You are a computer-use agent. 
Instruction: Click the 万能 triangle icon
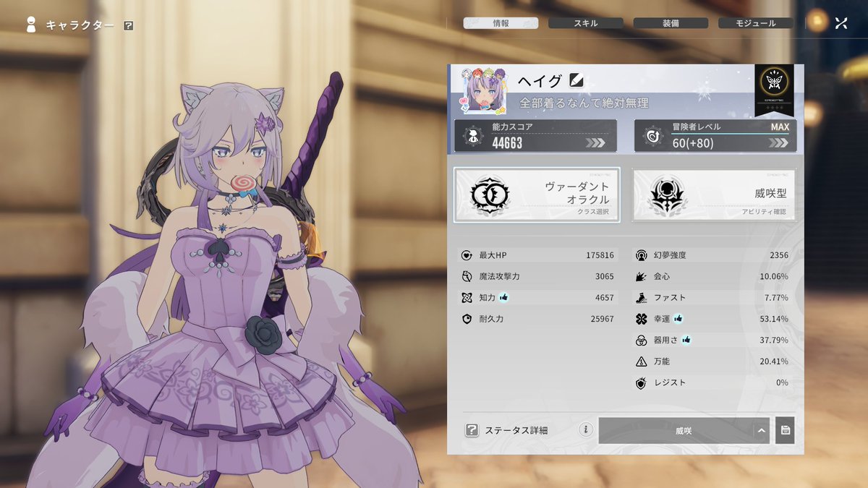pos(641,361)
